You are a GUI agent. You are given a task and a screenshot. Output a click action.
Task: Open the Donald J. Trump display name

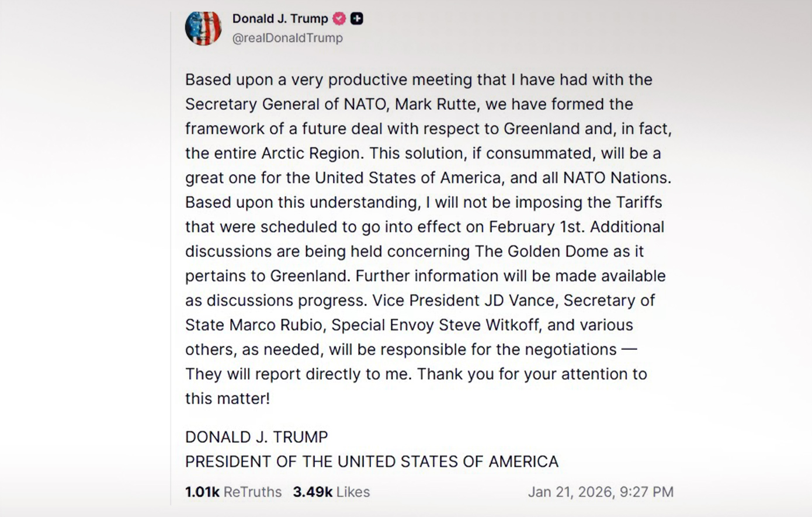280,19
